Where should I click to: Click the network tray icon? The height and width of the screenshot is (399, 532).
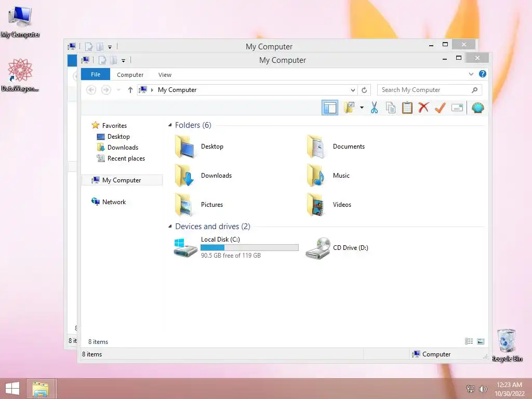click(471, 389)
